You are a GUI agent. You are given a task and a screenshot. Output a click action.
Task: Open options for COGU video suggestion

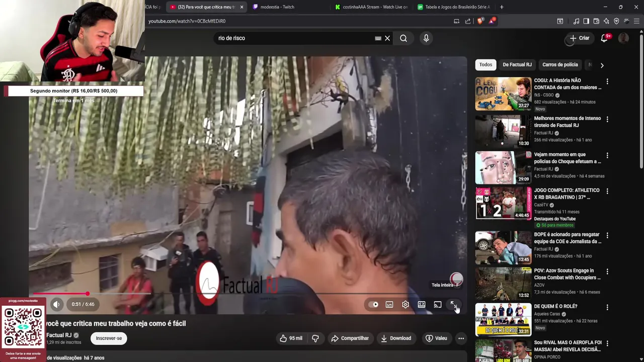tap(607, 81)
